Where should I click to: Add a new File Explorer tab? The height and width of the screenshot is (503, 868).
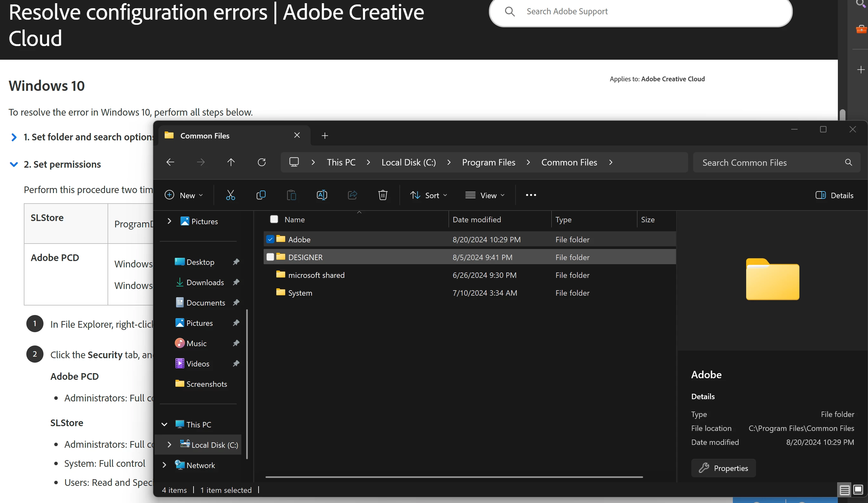325,136
